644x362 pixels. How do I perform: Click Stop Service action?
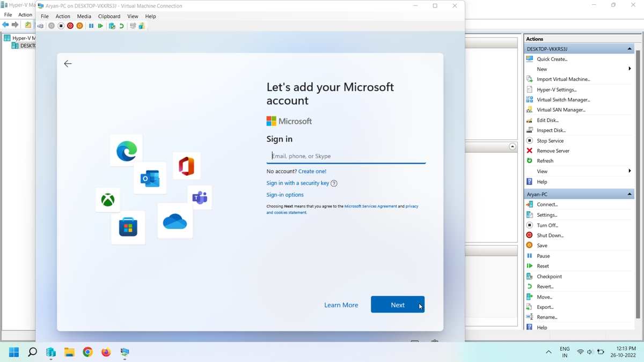point(550,141)
